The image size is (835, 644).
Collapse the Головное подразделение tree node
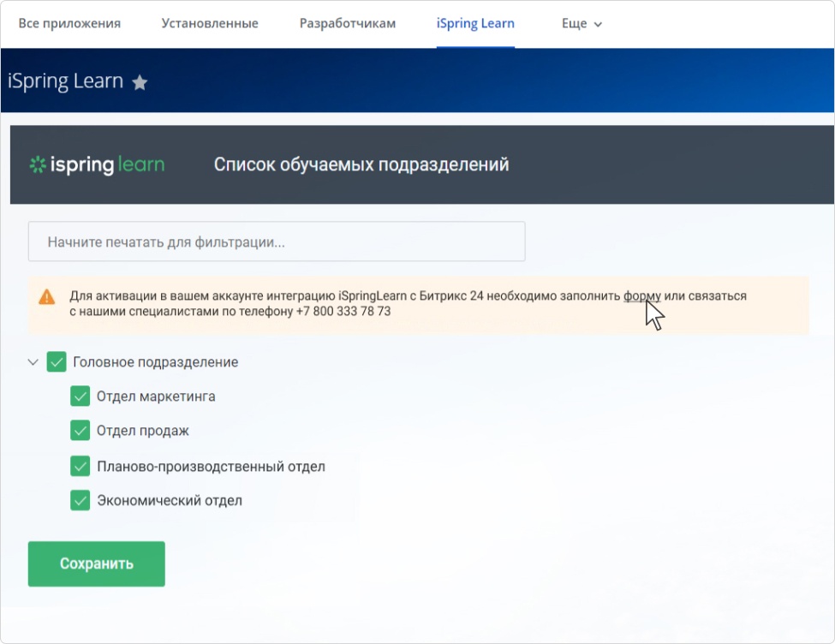point(33,362)
